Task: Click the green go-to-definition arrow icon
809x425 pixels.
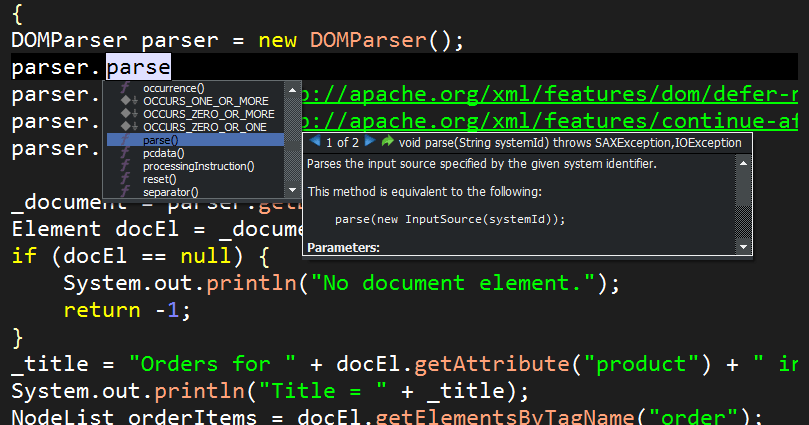Action: 387,143
